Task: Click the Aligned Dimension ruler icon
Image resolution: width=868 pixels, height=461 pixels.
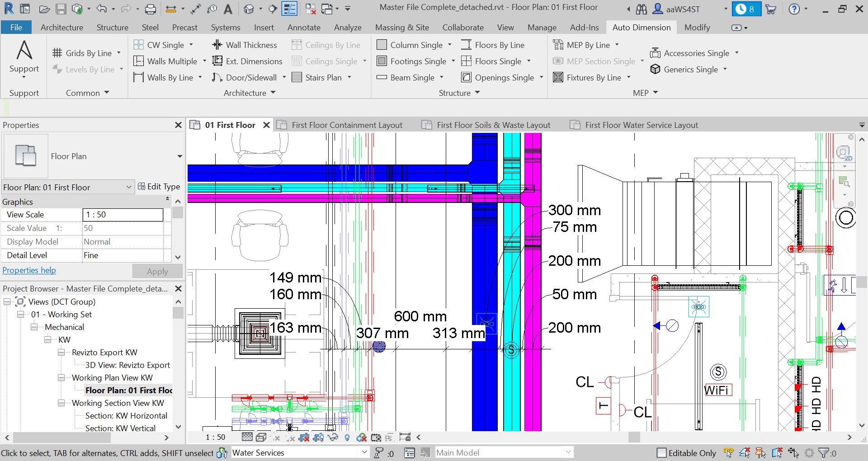Action: tap(196, 9)
